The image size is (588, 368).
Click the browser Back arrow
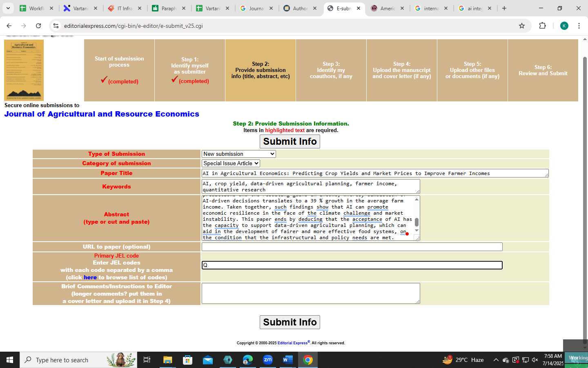click(x=9, y=26)
